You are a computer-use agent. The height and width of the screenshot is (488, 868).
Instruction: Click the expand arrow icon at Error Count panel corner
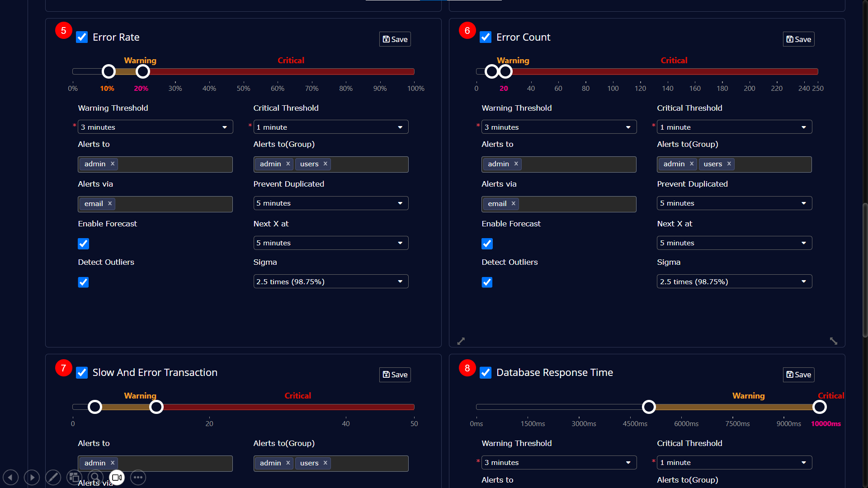click(x=833, y=341)
